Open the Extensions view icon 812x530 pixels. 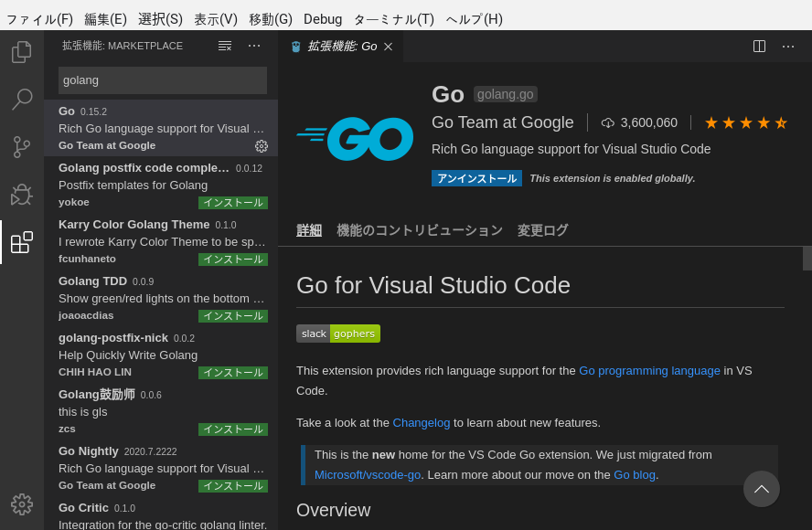[x=22, y=242]
